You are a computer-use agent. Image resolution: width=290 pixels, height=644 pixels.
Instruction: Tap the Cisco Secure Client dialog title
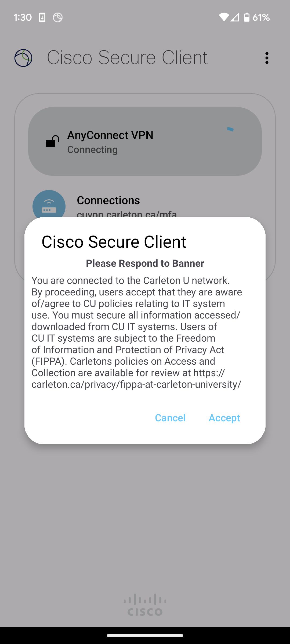114,241
